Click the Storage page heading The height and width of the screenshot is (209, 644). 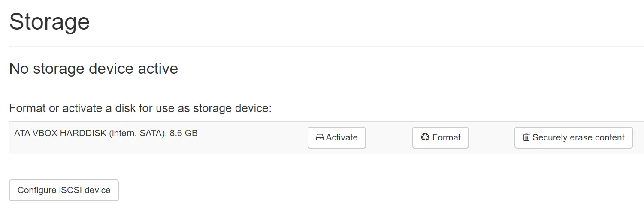point(49,21)
